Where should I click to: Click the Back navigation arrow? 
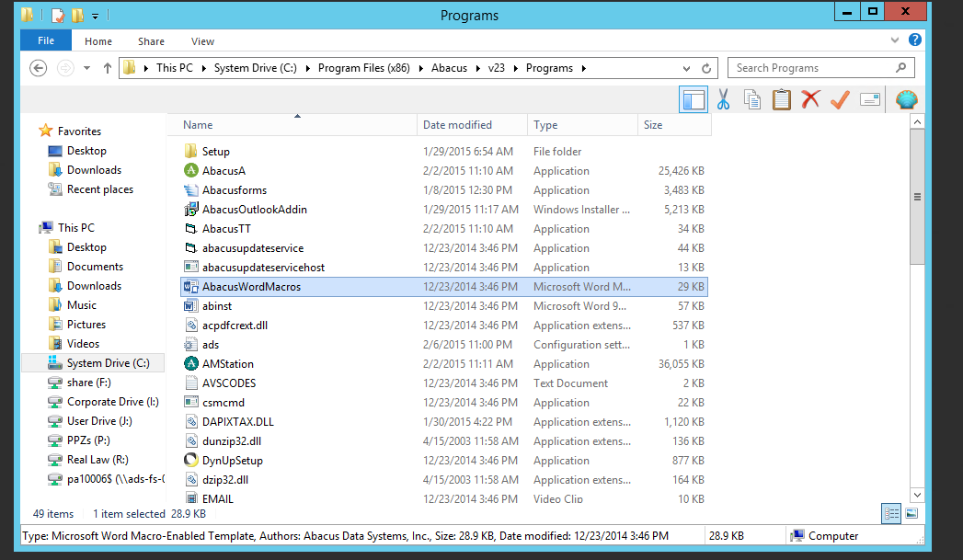tap(38, 68)
